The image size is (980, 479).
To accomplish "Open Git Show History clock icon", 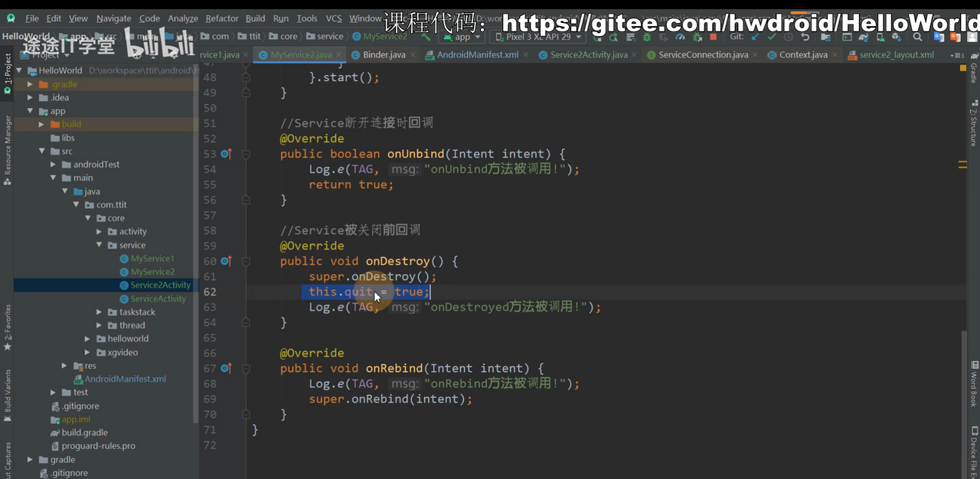I will coord(788,36).
